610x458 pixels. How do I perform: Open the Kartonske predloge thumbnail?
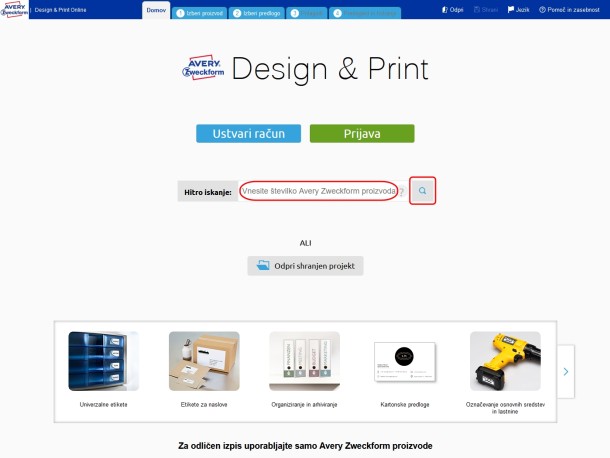405,362
